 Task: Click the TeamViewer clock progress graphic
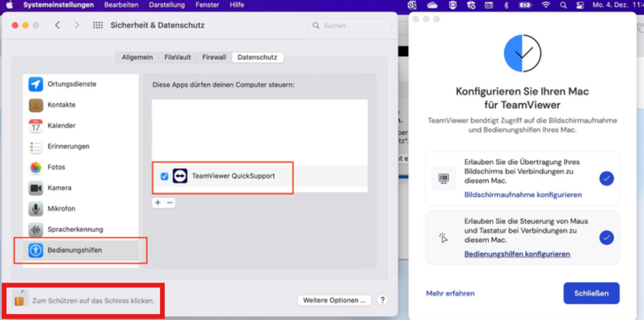pyautogui.click(x=523, y=54)
